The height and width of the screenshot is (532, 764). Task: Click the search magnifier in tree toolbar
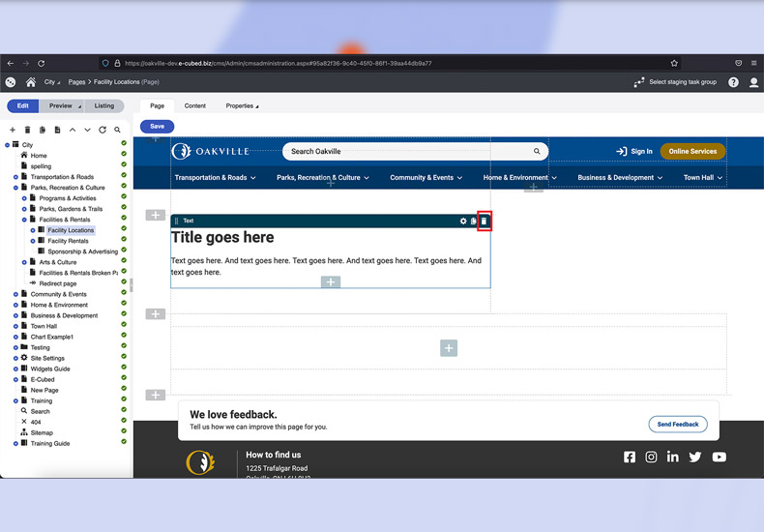(x=118, y=130)
